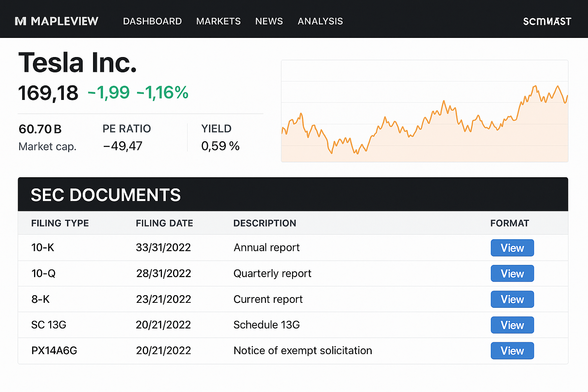The width and height of the screenshot is (588, 392).
Task: Click the Tesla stock price chart
Action: tap(425, 111)
